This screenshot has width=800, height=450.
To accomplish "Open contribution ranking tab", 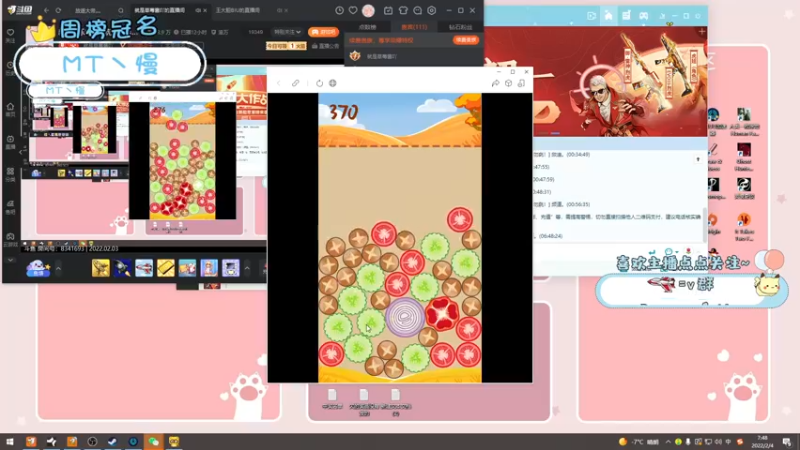I will click(367, 27).
